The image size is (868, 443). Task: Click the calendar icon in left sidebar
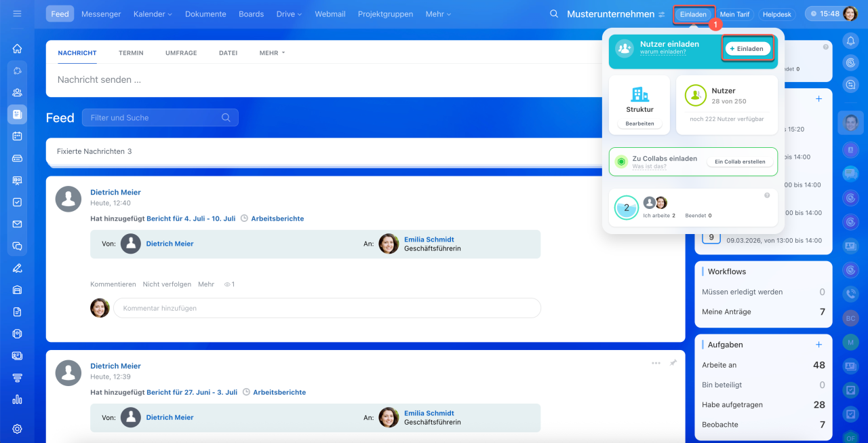point(17,136)
